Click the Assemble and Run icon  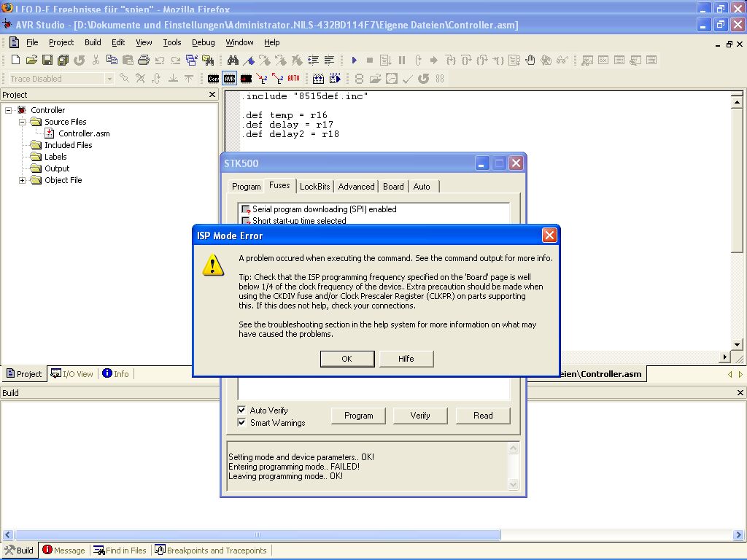pyautogui.click(x=335, y=79)
